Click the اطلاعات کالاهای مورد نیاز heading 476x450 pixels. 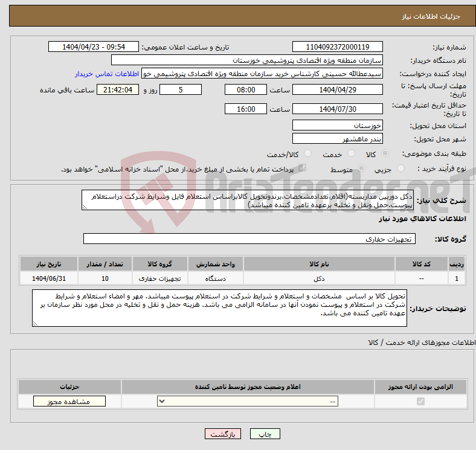pos(422,219)
